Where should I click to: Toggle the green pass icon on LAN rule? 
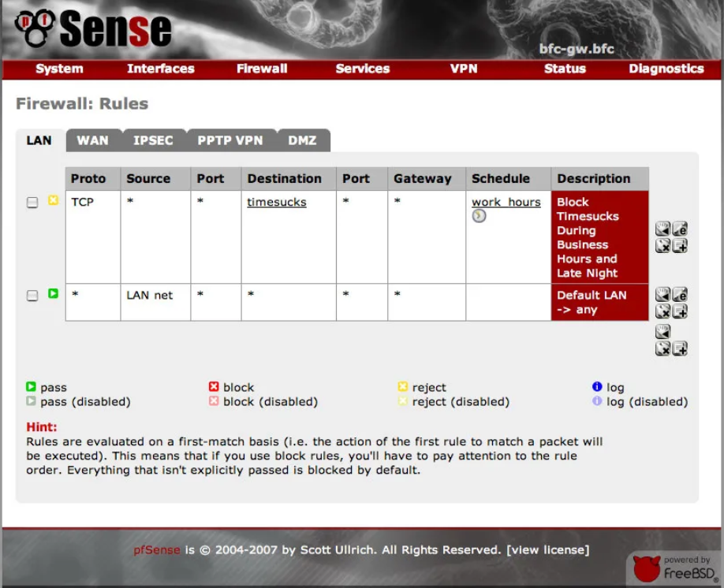53,293
